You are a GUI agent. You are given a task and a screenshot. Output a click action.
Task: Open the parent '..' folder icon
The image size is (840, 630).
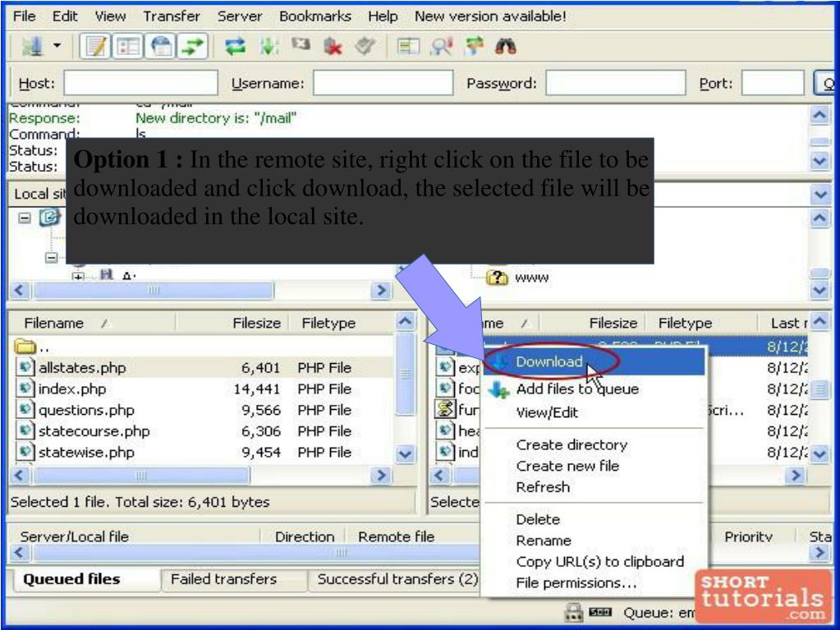25,347
